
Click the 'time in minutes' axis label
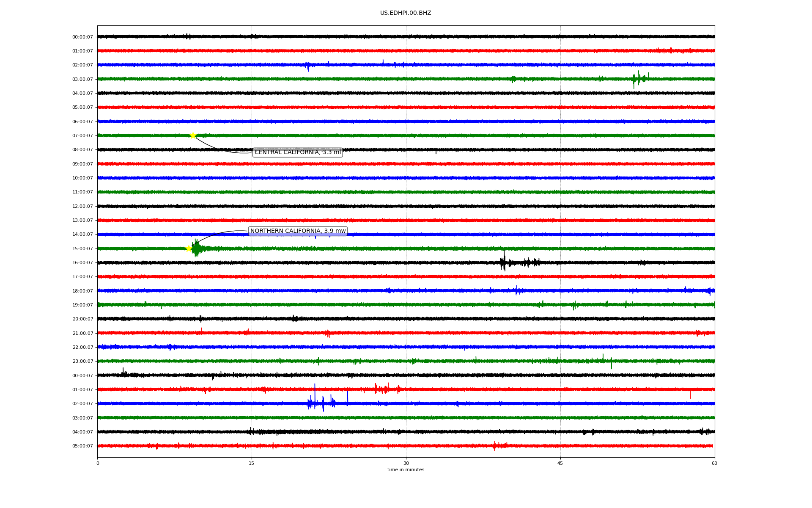[406, 470]
